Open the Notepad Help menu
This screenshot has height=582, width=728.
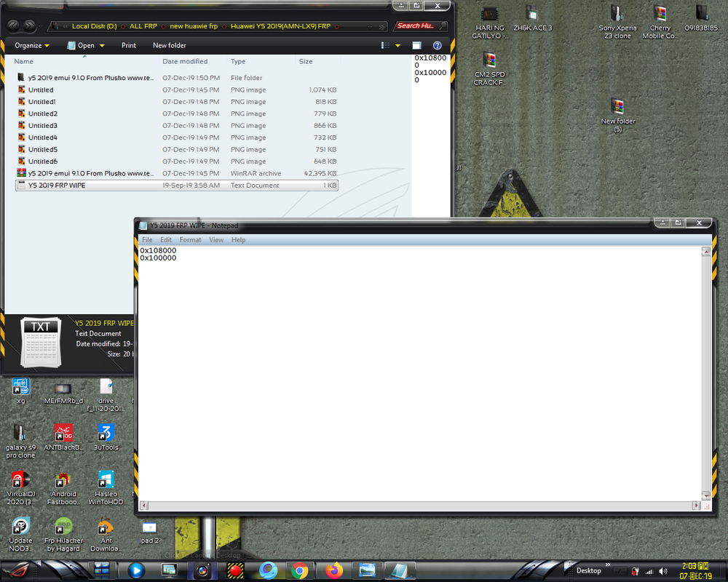pos(238,240)
